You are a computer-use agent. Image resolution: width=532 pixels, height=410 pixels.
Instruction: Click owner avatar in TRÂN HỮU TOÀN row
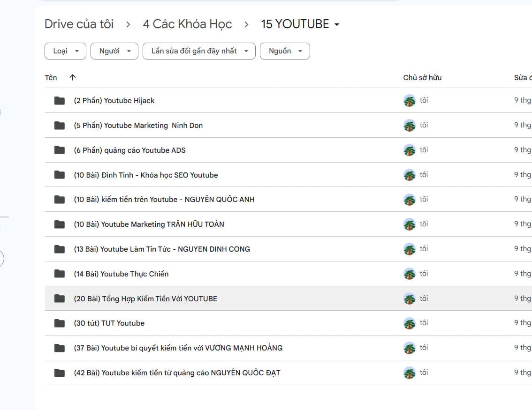click(x=410, y=224)
